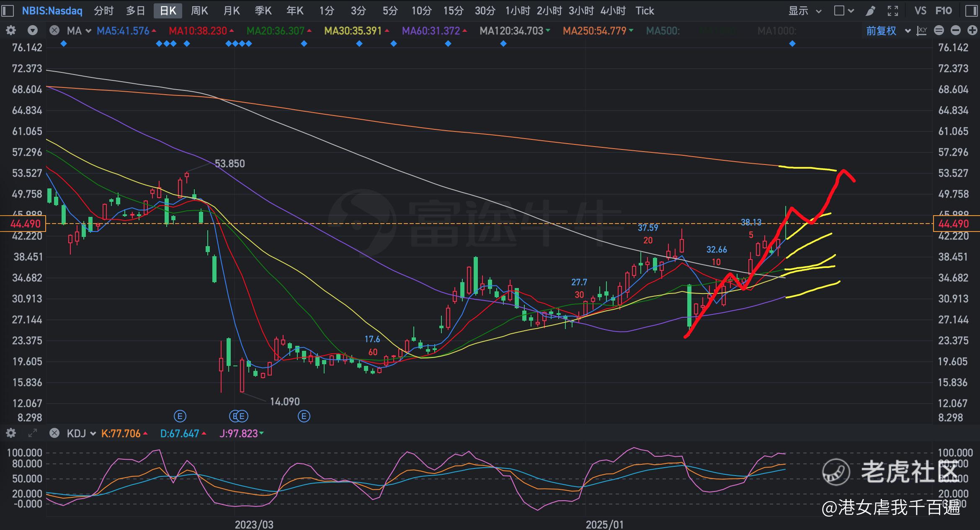The image size is (980, 530).
Task: Zoom out chart with minus icon
Action: coord(955,31)
